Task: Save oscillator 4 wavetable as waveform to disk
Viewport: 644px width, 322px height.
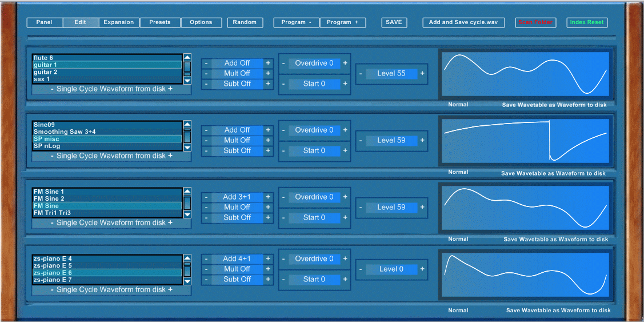Action: [558, 311]
